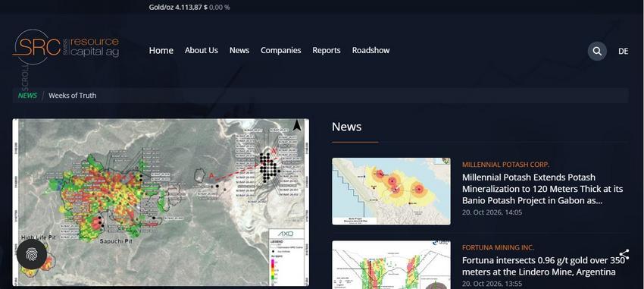Click the Swiss Resource Capital logo
644x289 pixels.
66,47
